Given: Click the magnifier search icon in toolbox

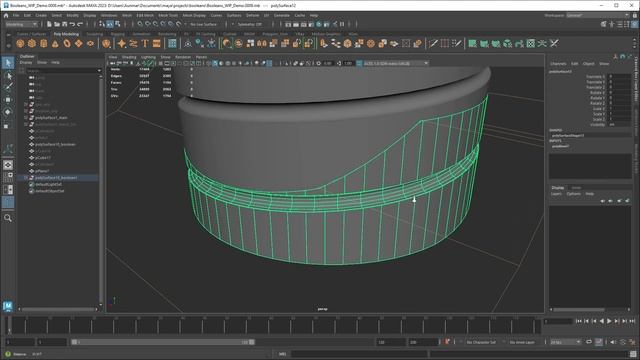Looking at the screenshot, I should point(8,218).
